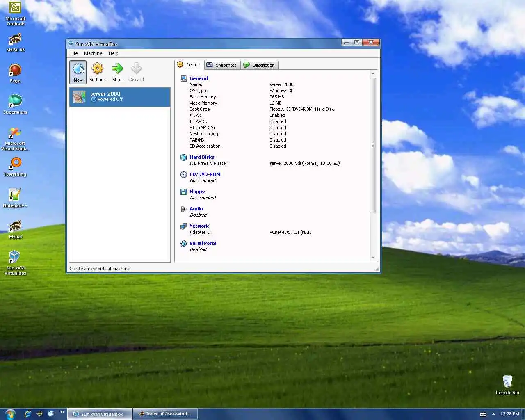Image resolution: width=525 pixels, height=420 pixels.
Task: Click the 965 MB base memory value
Action: coord(277,97)
